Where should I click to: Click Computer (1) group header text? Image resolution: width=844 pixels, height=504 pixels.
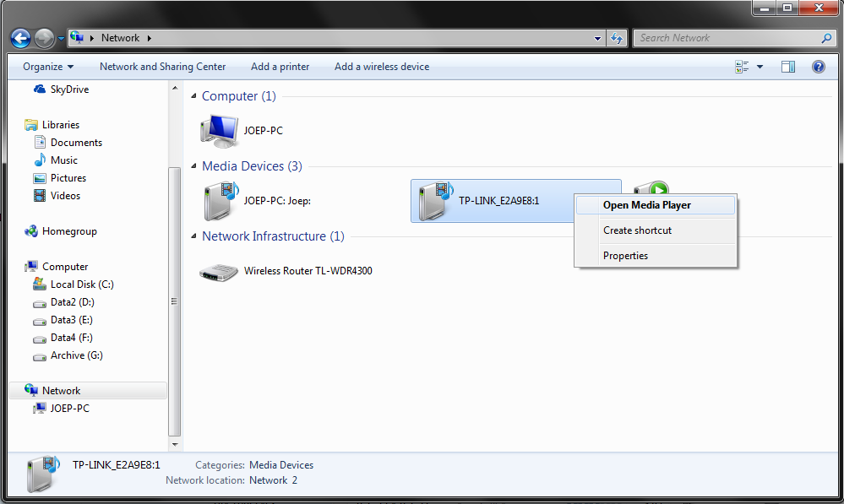(239, 96)
